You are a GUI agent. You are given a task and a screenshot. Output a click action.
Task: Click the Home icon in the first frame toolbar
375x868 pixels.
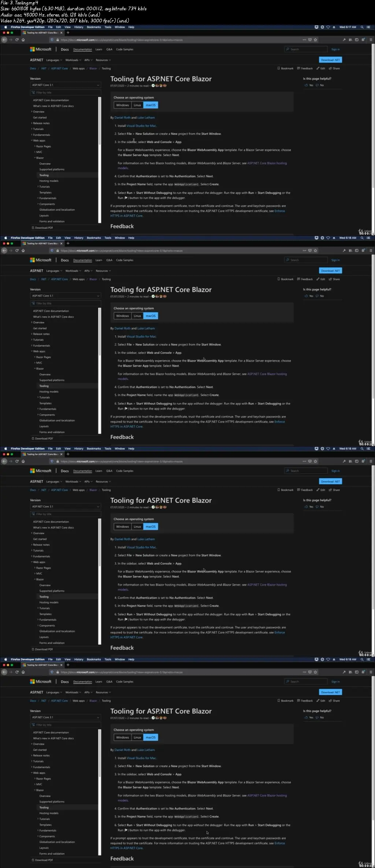pyautogui.click(x=23, y=40)
